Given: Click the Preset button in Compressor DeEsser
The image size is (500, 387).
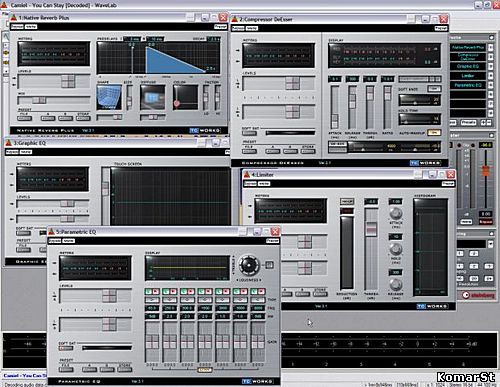Looking at the screenshot, I should (441, 28).
